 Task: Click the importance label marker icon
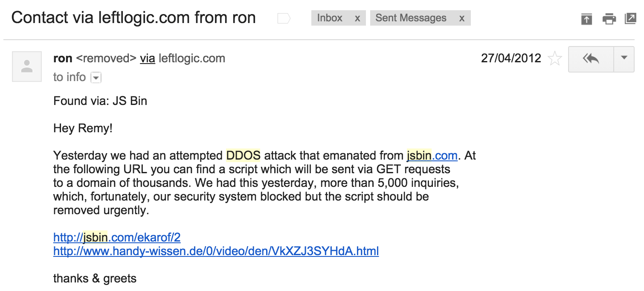coord(284,18)
